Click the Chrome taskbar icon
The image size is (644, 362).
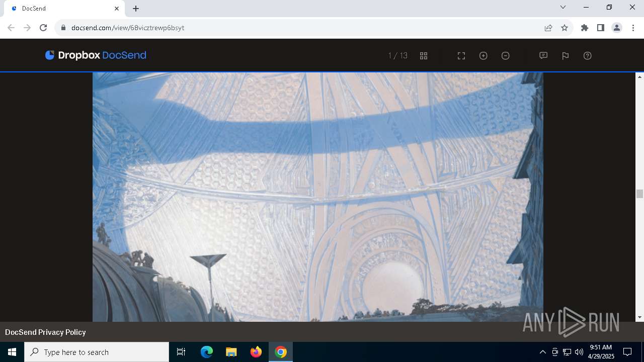[281, 352]
